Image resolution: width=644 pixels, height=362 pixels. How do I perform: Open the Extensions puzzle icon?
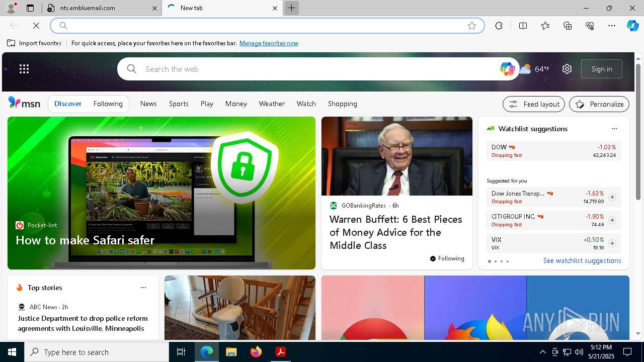click(499, 26)
